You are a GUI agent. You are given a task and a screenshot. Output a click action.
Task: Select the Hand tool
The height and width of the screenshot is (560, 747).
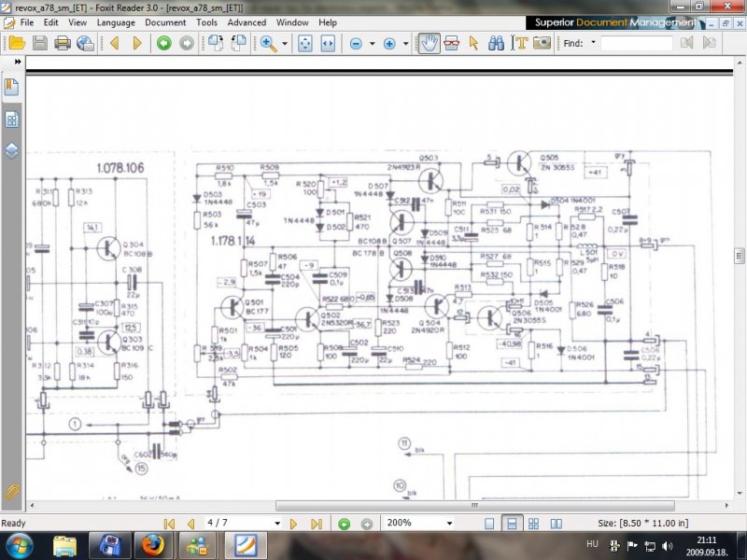(x=429, y=43)
